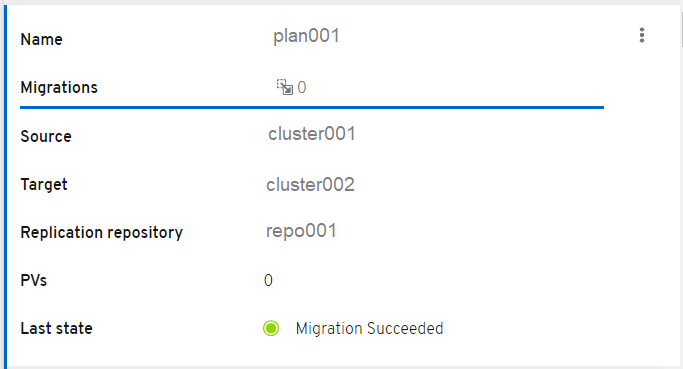
Task: Click the green Migration Succeeded status icon
Action: pyautogui.click(x=271, y=328)
